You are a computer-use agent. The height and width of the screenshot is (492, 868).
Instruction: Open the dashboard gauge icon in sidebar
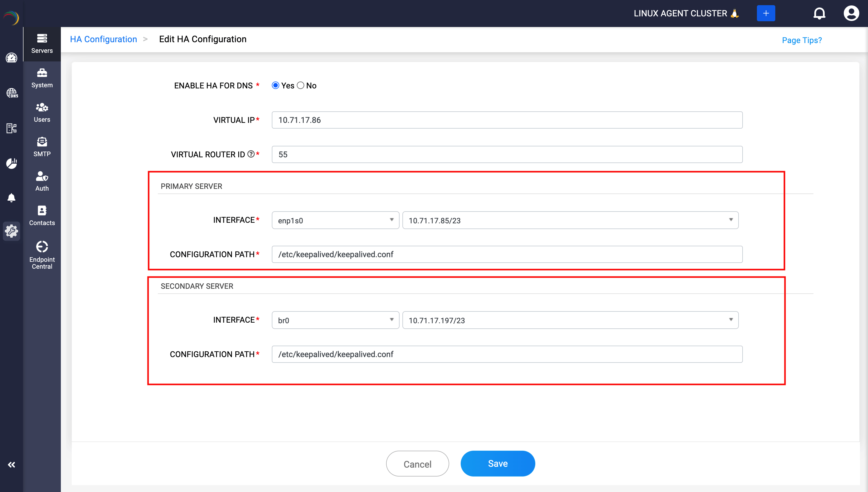pyautogui.click(x=11, y=58)
